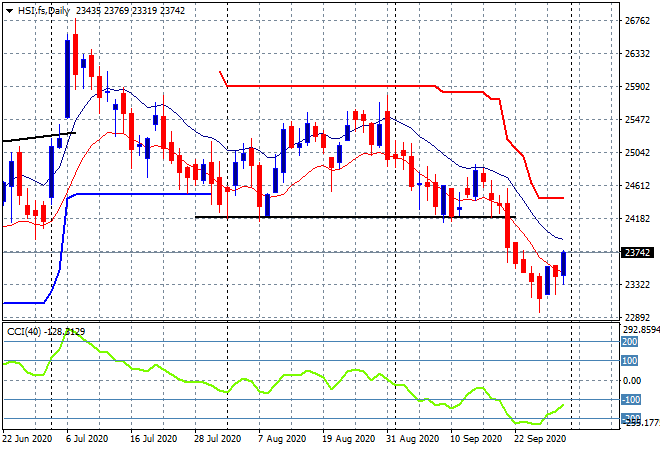Click the 22 Jun 2020 date label
Screen dimensions: 660x450
tap(27, 439)
